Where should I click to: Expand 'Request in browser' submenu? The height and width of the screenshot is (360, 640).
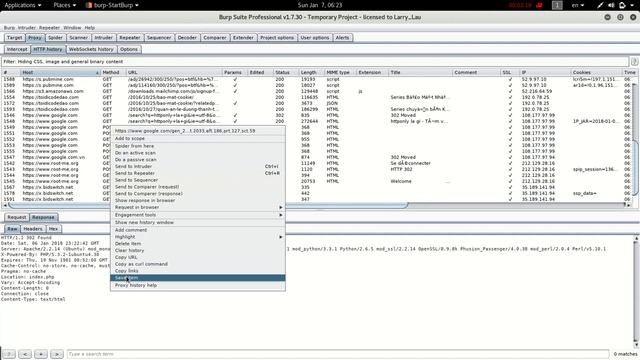pyautogui.click(x=198, y=207)
